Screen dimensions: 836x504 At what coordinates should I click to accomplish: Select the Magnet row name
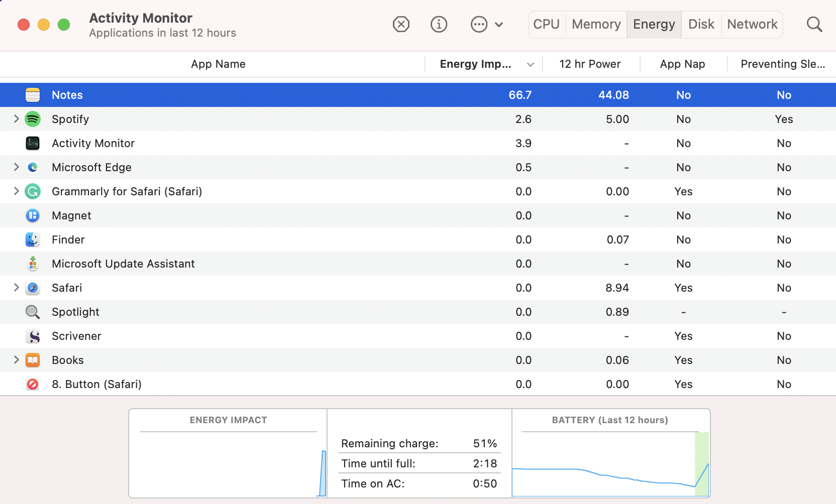(x=71, y=215)
